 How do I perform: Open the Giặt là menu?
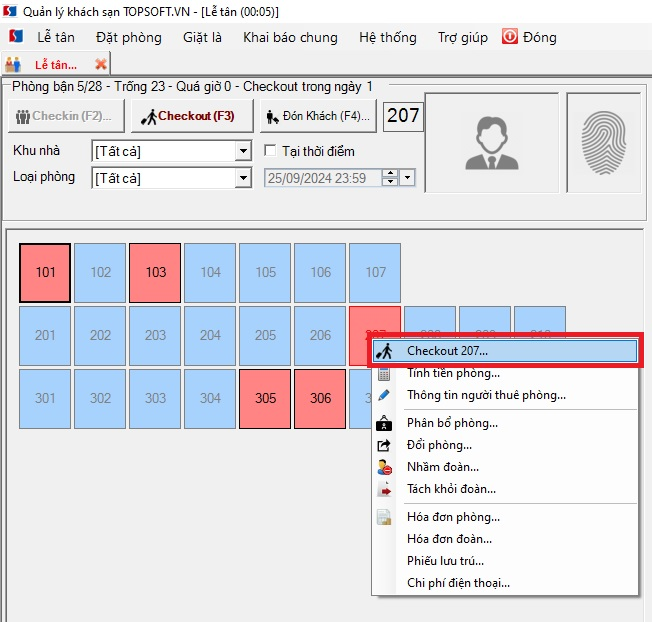[203, 37]
